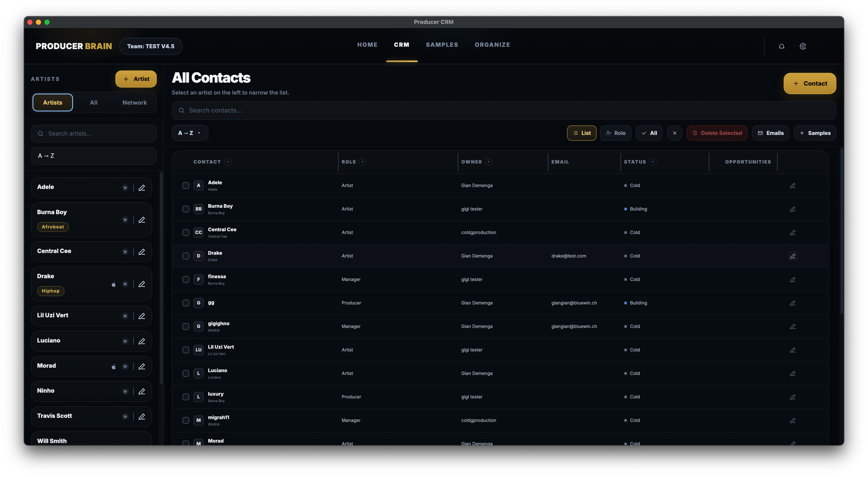This screenshot has height=477, width=868.
Task: Check the migrah11 row checkbox
Action: [x=186, y=420]
